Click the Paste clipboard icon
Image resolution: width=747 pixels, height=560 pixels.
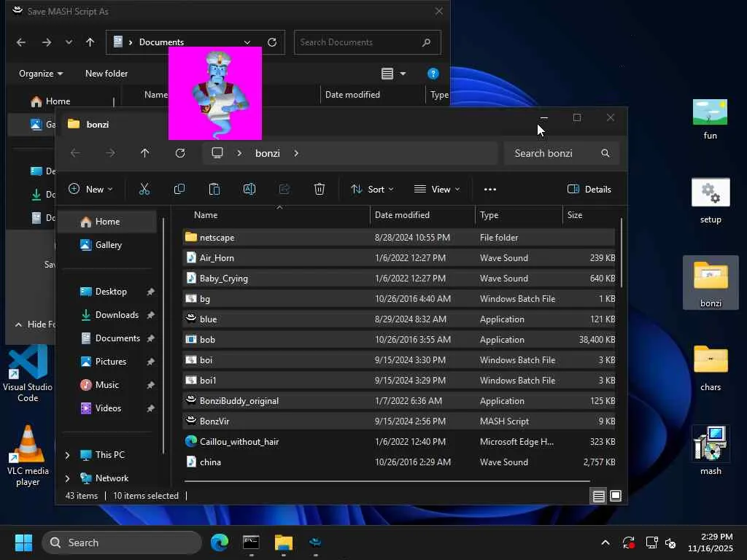(214, 190)
